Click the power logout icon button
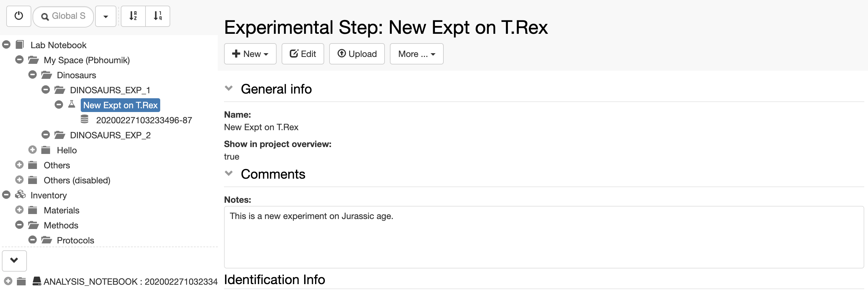Screen dimensions: 868x296 tap(19, 16)
